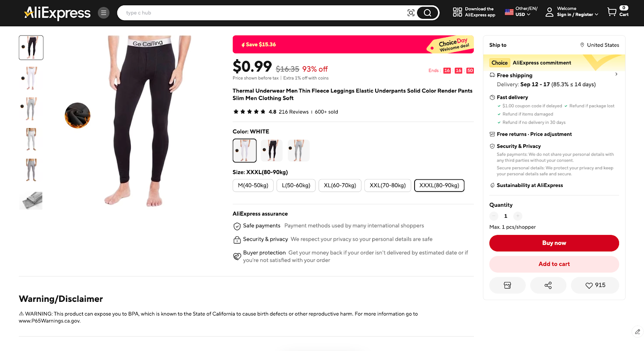Open Ship to United States selector

(599, 45)
